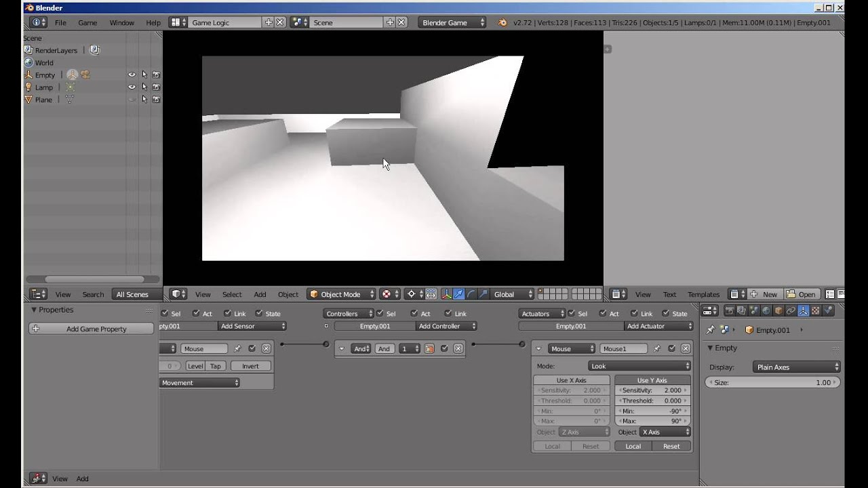Open the Game Logic screen layout selector
This screenshot has height=488, width=868.
tap(178, 22)
